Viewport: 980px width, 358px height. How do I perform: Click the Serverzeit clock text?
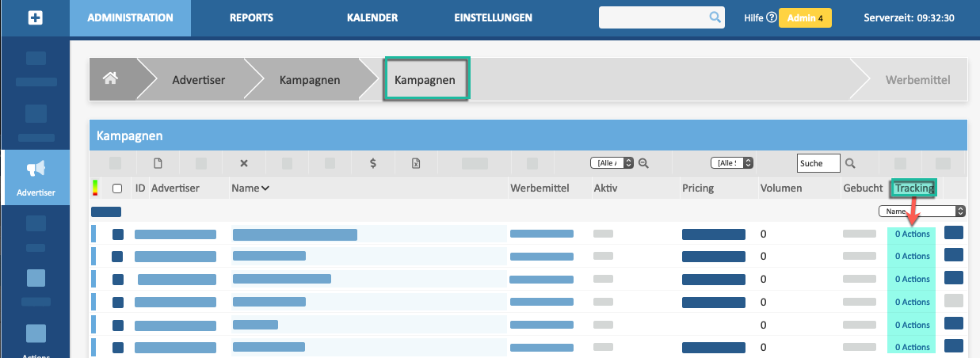pos(909,17)
